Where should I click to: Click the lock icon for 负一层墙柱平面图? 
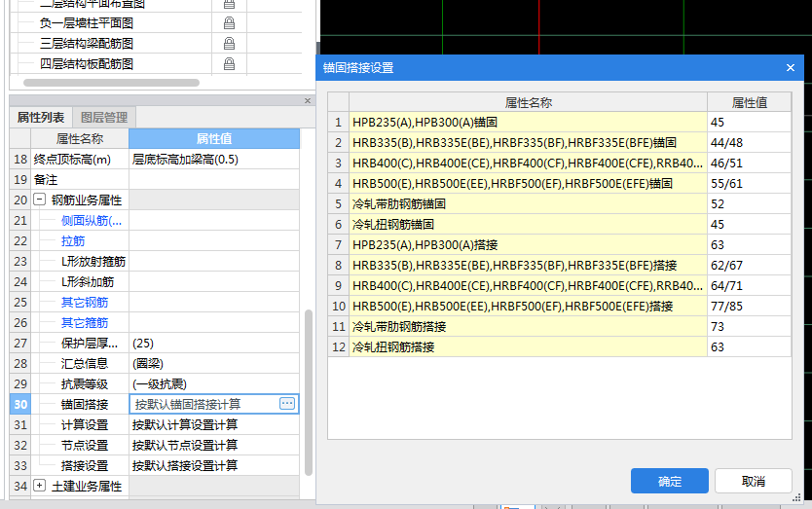[229, 22]
